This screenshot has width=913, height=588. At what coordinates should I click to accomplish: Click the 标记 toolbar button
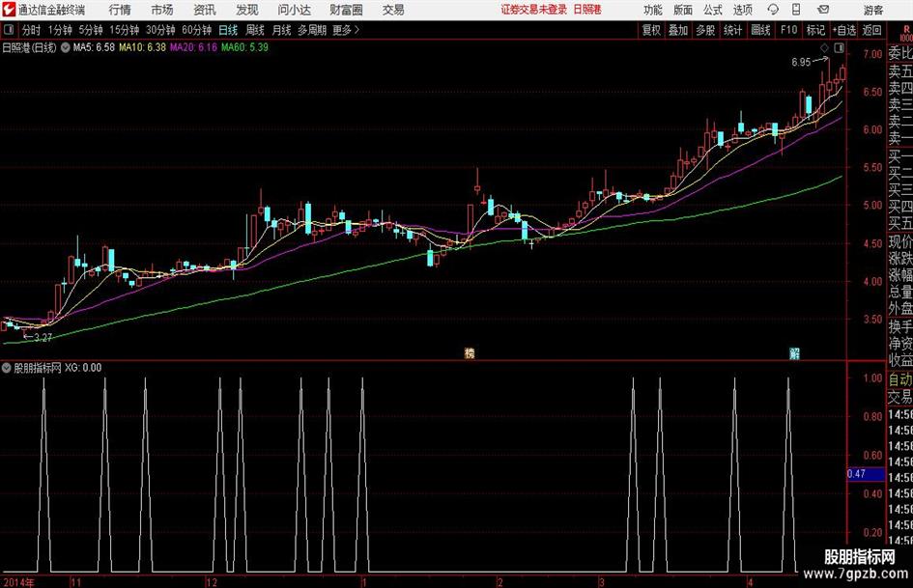pyautogui.click(x=815, y=30)
